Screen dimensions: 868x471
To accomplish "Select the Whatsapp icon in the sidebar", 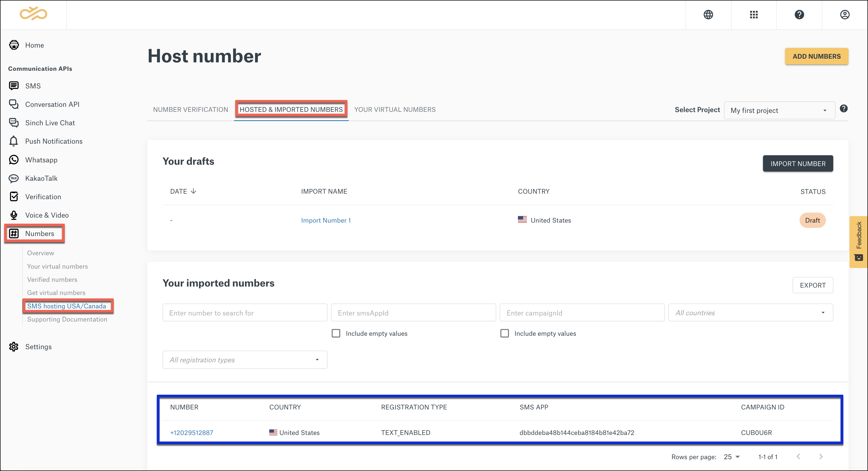I will 14,160.
